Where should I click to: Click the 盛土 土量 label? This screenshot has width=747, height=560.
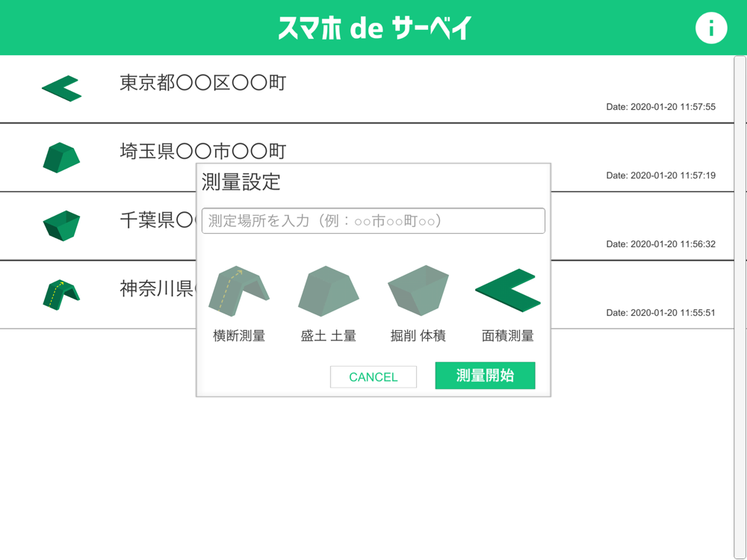coord(328,336)
